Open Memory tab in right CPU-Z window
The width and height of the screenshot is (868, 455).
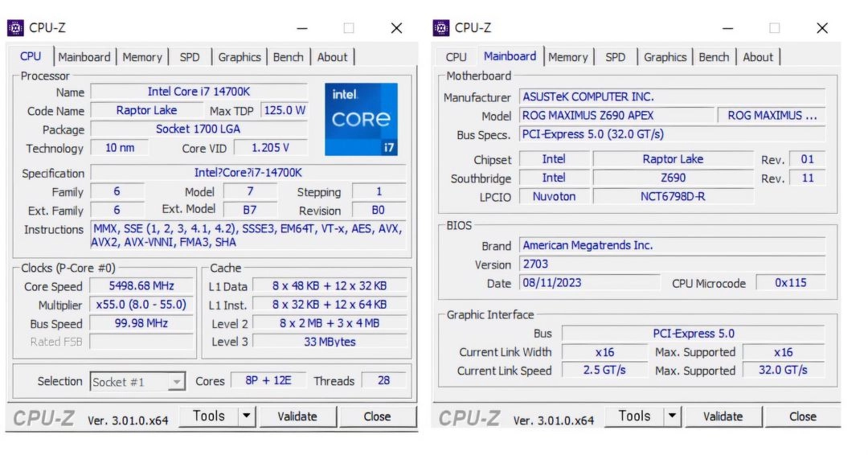click(x=568, y=57)
